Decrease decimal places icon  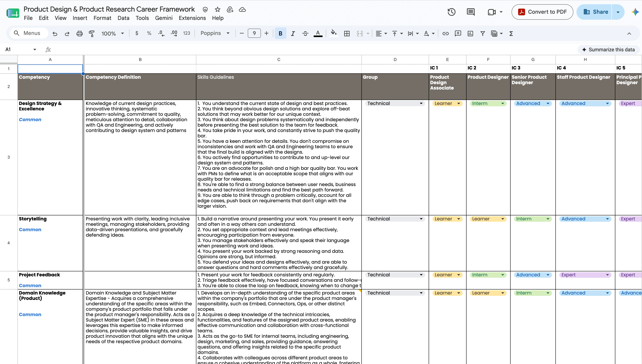tap(161, 33)
